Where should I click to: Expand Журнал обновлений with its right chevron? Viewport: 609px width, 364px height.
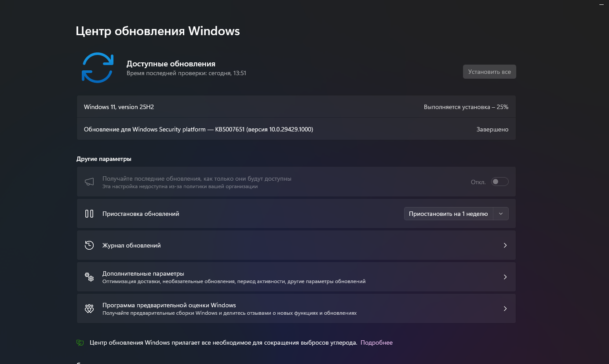click(x=505, y=245)
